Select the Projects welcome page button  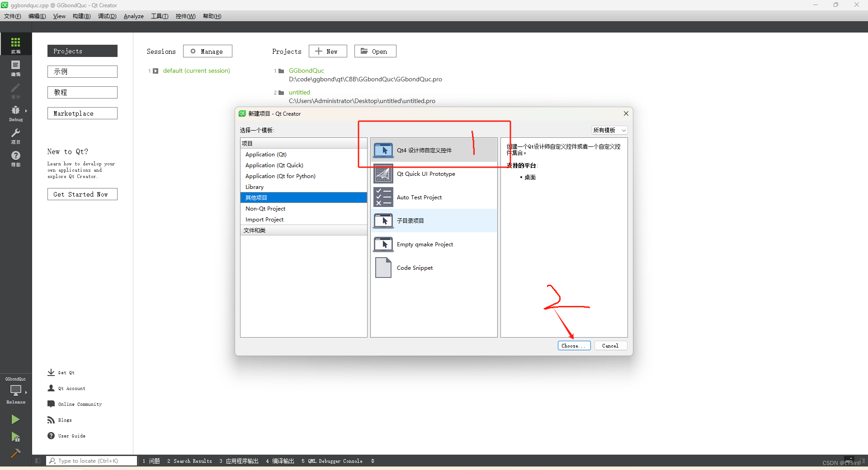pos(82,51)
